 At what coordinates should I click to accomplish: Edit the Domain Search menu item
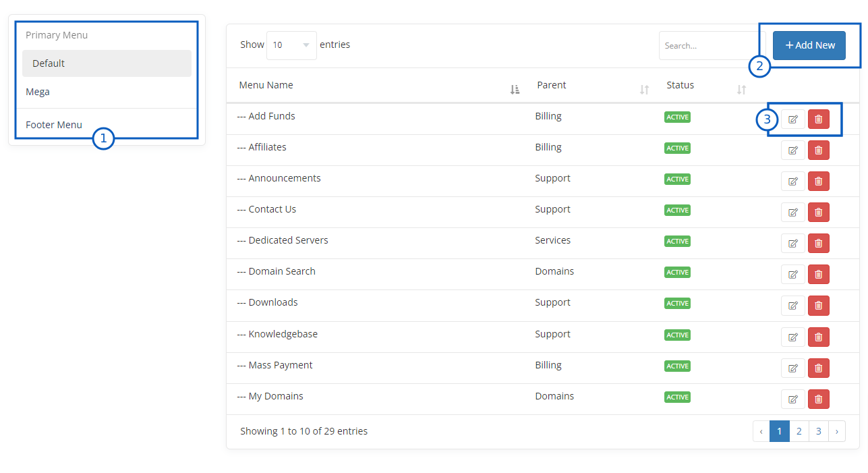[x=793, y=275]
